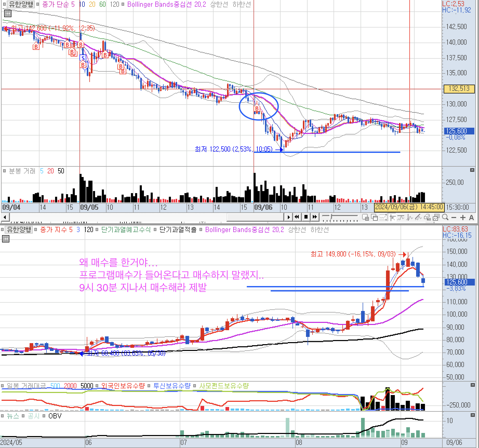Click the plus zoom-in icon

point(463,218)
